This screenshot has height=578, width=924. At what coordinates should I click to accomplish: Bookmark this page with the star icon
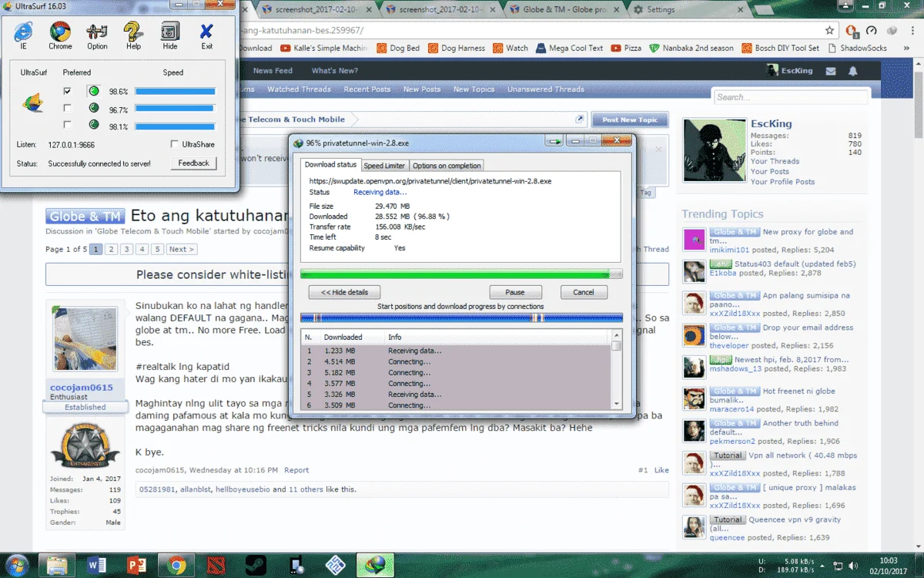tap(829, 31)
